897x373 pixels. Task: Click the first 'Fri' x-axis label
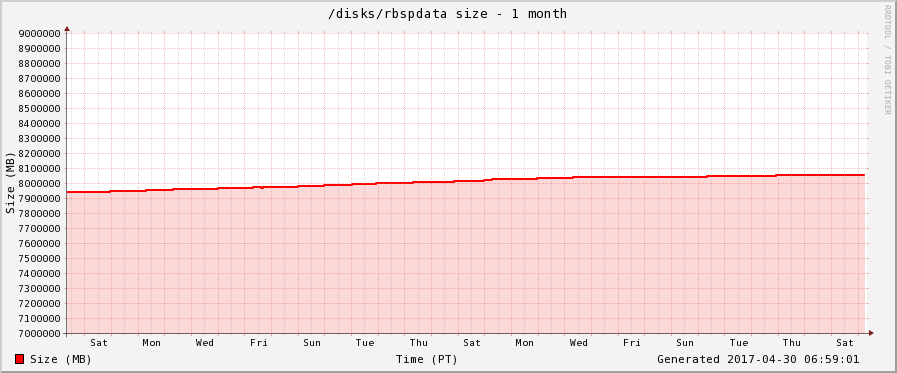(x=259, y=343)
